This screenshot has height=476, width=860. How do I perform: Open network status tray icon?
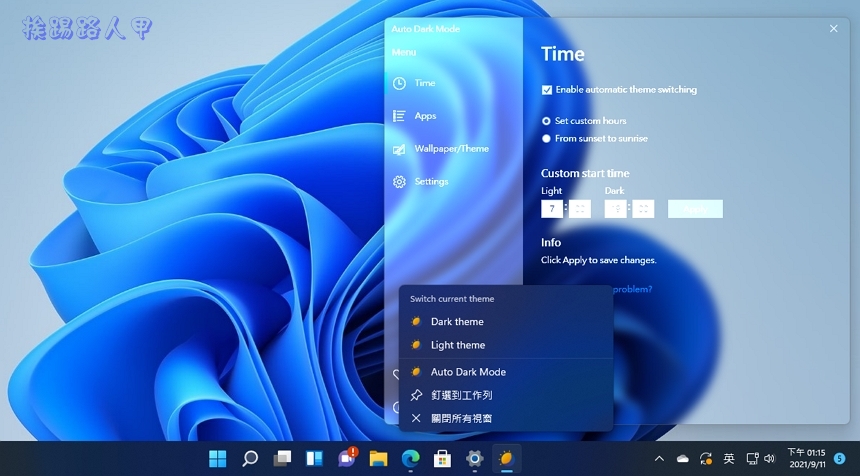(752, 458)
